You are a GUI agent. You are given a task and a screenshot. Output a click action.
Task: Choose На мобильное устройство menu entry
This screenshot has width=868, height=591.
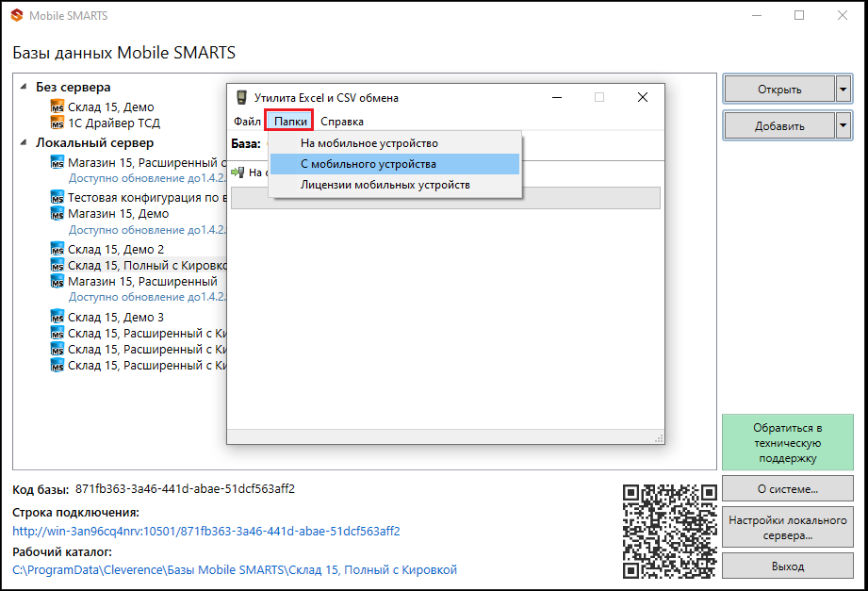click(x=395, y=143)
